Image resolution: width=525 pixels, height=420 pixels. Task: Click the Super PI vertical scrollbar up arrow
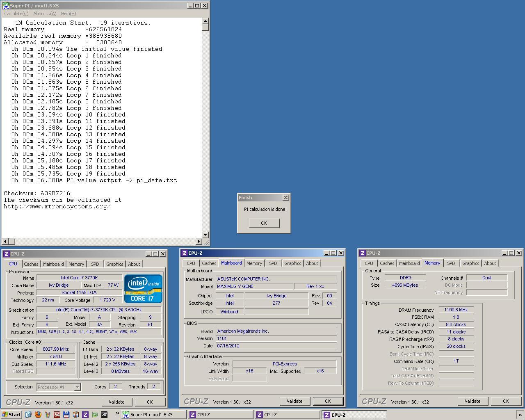click(205, 21)
